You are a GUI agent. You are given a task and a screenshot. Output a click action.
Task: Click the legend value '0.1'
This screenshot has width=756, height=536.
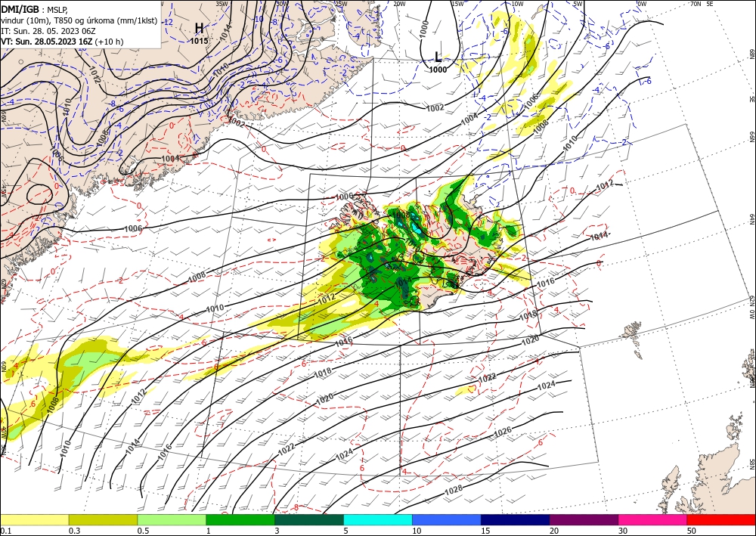tap(5, 531)
